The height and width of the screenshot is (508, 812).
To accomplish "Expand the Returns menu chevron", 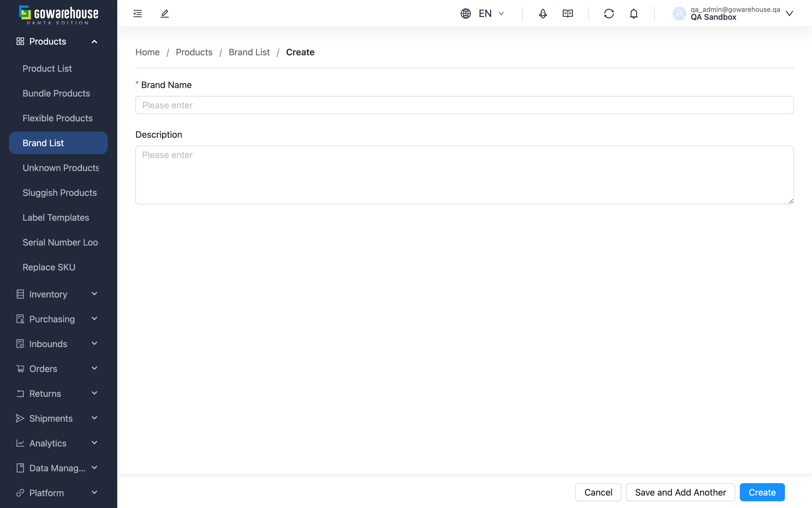I will pyautogui.click(x=95, y=393).
